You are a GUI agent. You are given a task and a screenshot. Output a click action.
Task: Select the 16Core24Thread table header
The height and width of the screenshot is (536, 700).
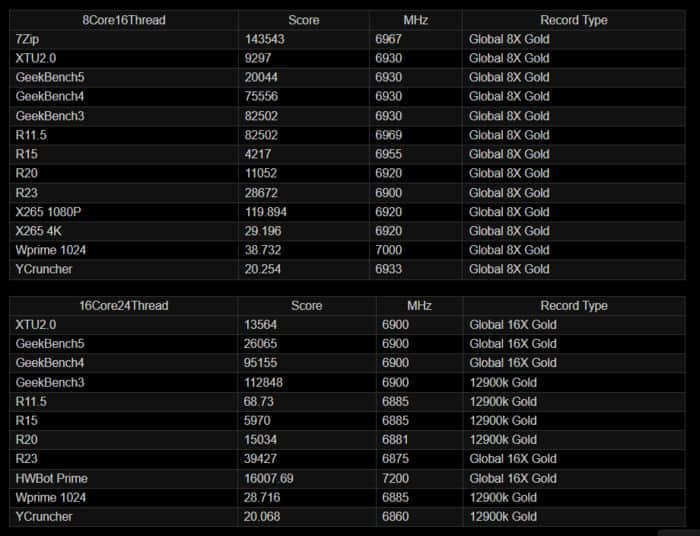[x=124, y=306]
